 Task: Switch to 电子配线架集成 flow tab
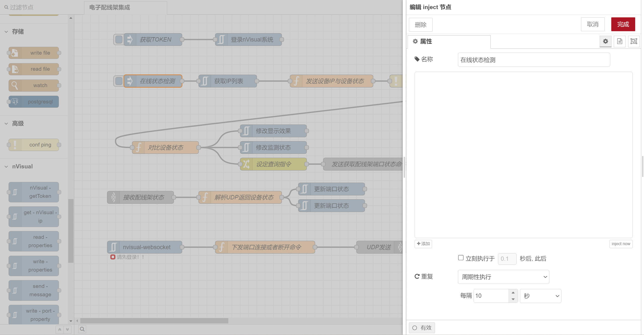click(110, 8)
